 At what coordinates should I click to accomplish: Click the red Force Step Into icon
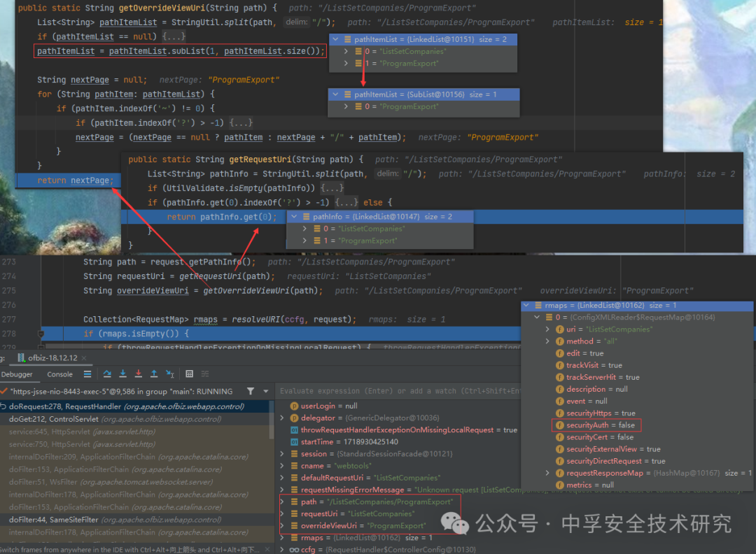[x=139, y=374]
